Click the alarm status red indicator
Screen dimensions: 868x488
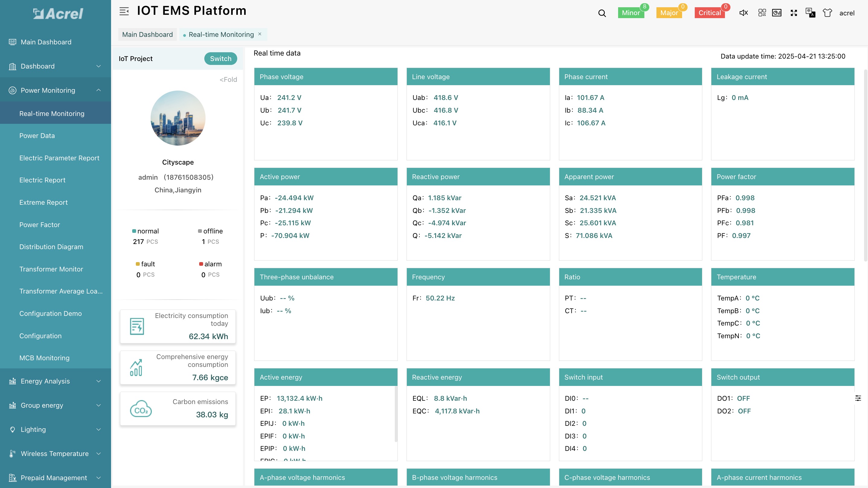click(x=201, y=264)
